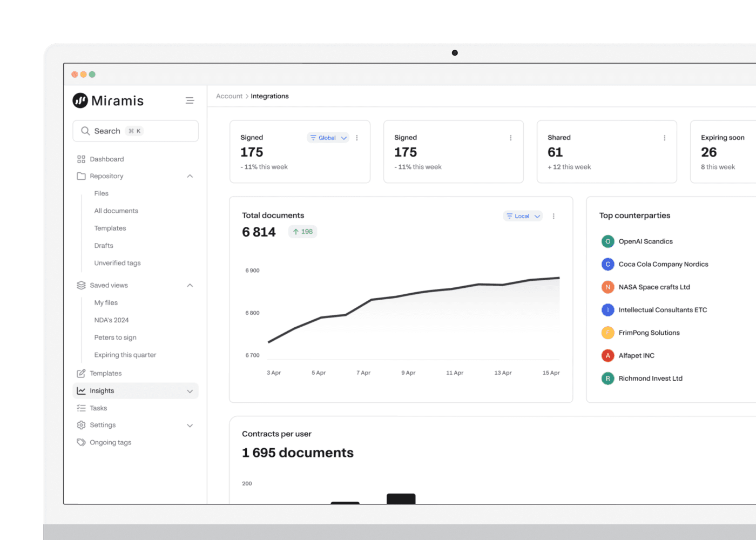
Task: Click the search magnifier icon
Action: (85, 131)
